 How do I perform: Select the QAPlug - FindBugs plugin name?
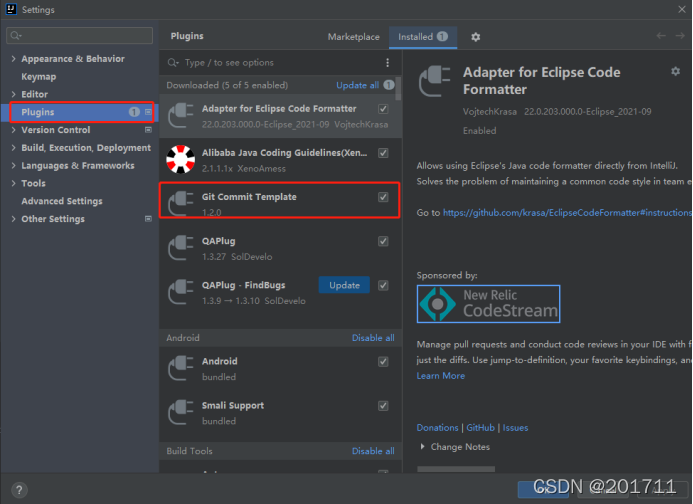(x=244, y=285)
